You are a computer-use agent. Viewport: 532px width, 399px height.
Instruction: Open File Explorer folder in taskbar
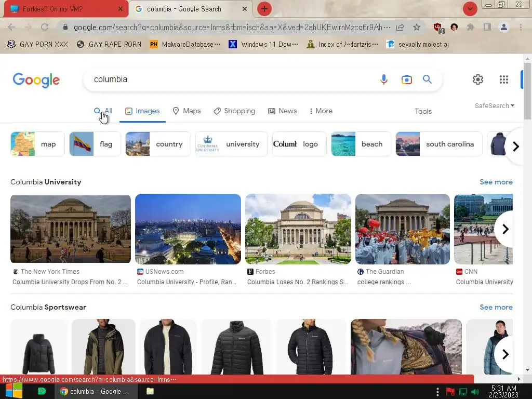point(150,391)
